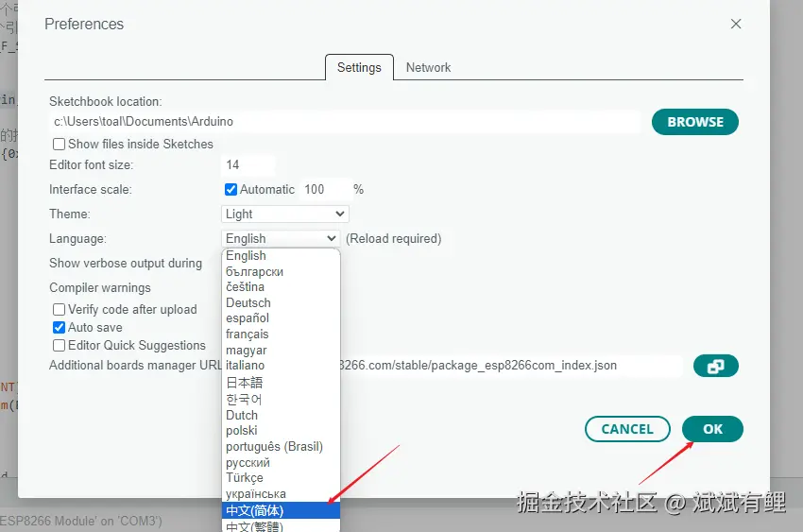The image size is (803, 532).
Task: Click the CANCEL button
Action: [x=627, y=429]
